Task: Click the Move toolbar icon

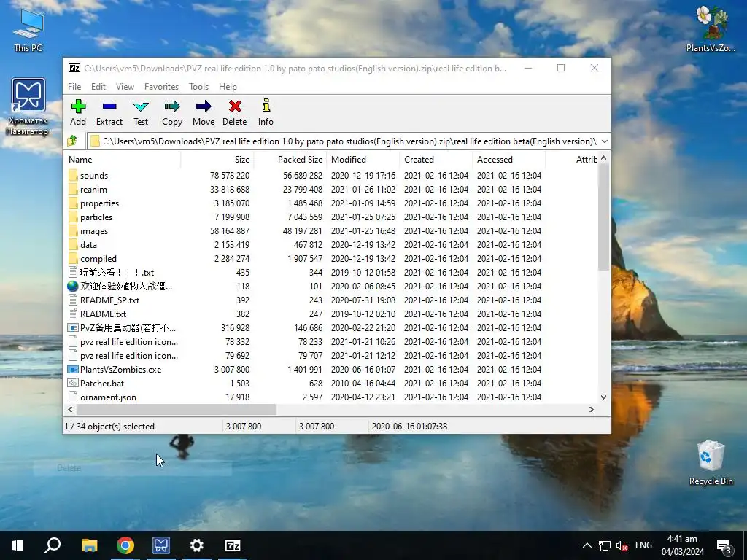Action: coord(204,106)
